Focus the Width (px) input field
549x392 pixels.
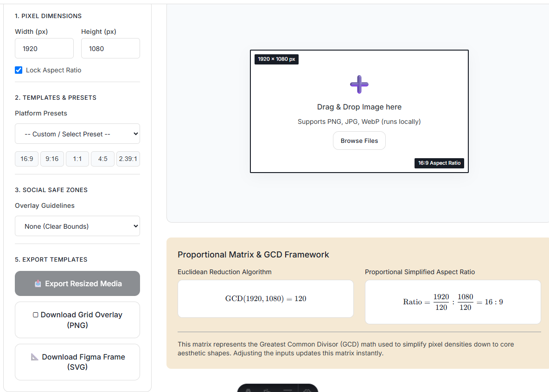pos(44,48)
